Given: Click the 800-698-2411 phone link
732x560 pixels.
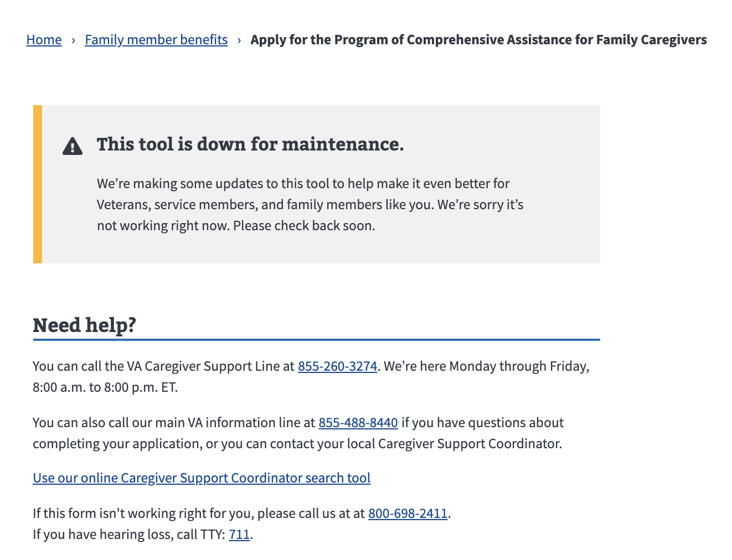Looking at the screenshot, I should 408,513.
